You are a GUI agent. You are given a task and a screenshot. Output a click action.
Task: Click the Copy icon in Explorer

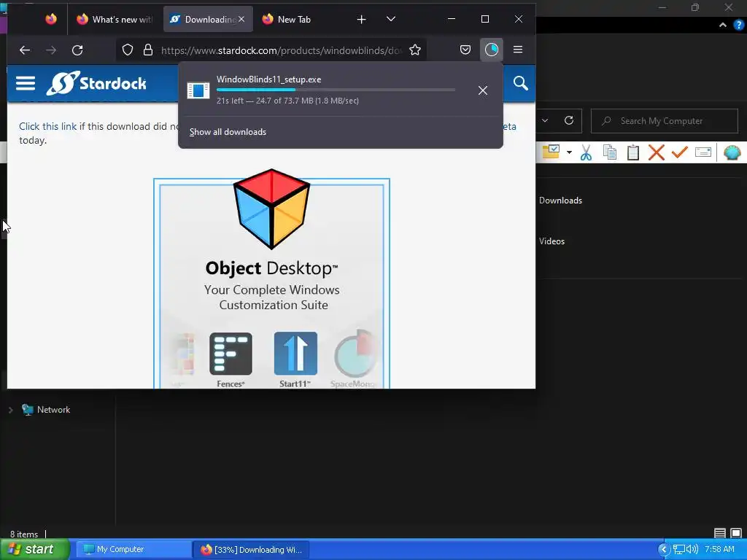coord(610,152)
